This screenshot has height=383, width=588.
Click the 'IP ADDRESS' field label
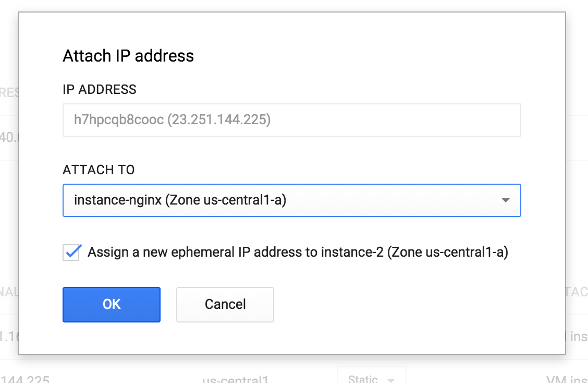click(x=100, y=89)
